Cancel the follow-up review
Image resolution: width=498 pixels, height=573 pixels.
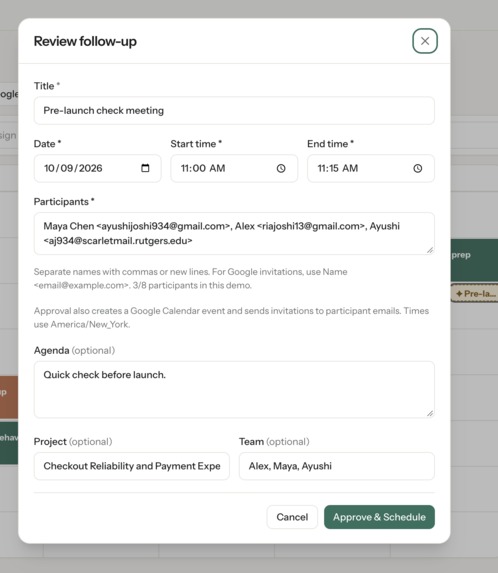pos(292,517)
